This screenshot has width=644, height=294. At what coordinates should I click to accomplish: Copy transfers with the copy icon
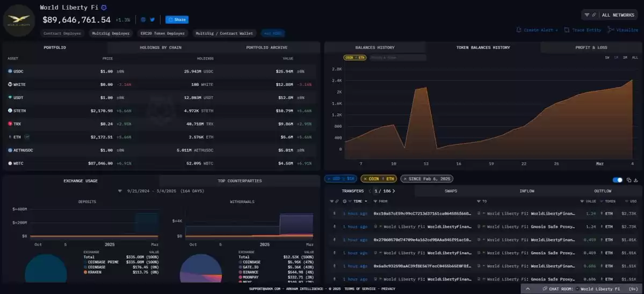click(x=629, y=180)
